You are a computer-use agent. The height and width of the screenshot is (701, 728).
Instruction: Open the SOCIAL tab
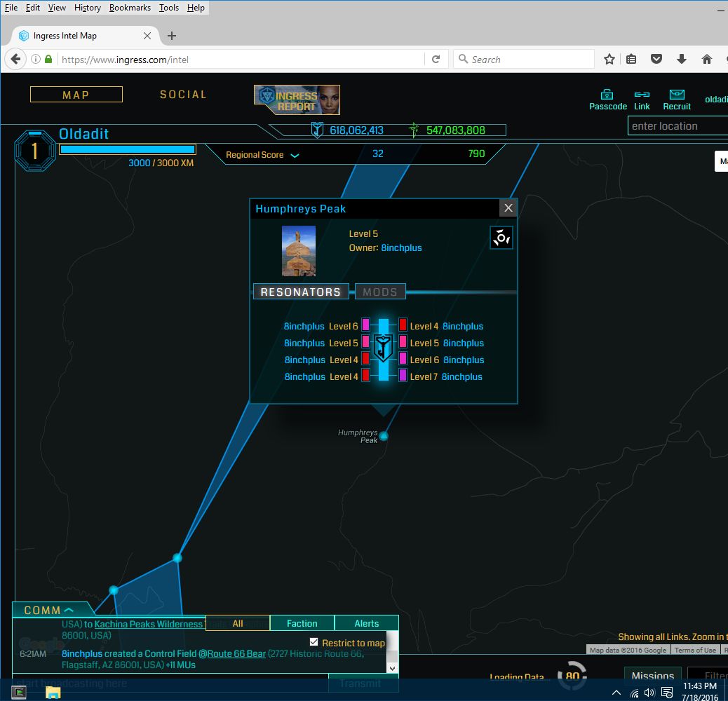pyautogui.click(x=183, y=95)
